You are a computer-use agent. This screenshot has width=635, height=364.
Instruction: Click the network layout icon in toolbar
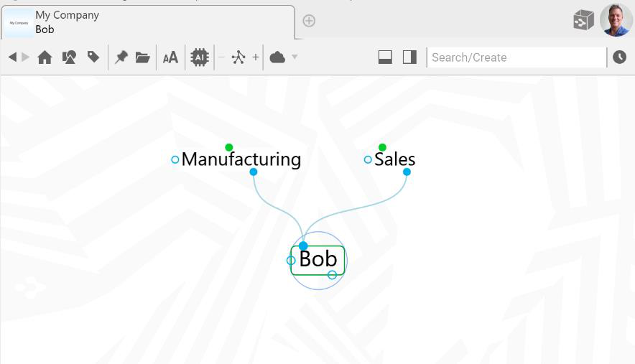(238, 57)
